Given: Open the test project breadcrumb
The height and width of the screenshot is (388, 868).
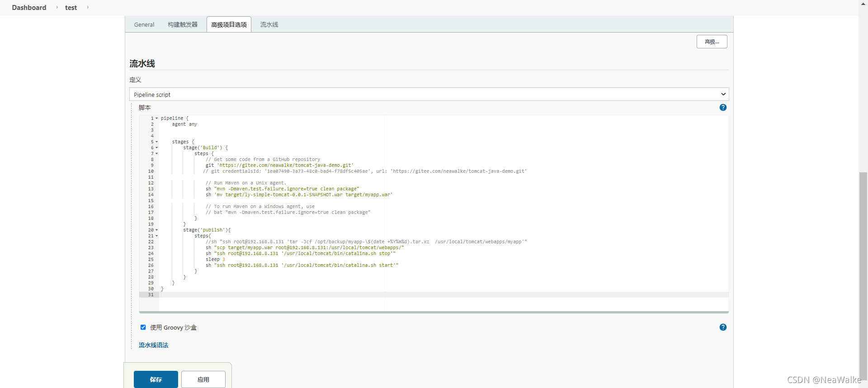Looking at the screenshot, I should 71,7.
